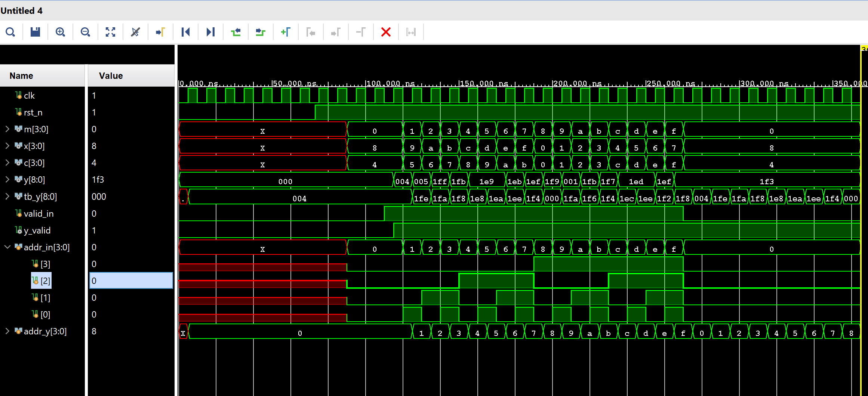
Task: Collapse the addr_in[3:0] signal group
Action: click(x=7, y=247)
